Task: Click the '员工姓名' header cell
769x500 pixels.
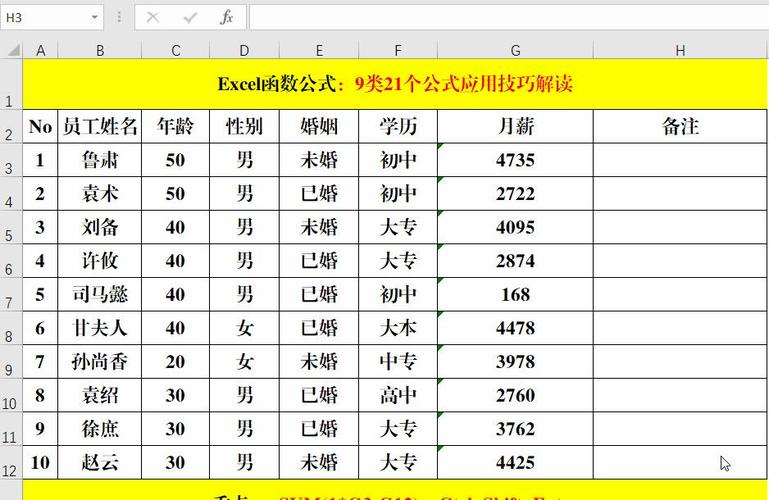Action: coord(100,126)
